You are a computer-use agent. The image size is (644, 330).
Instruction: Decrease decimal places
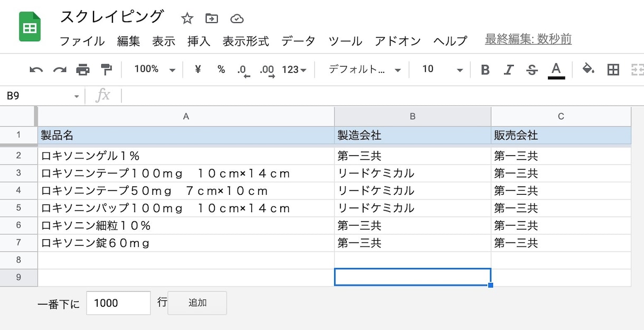click(x=243, y=71)
